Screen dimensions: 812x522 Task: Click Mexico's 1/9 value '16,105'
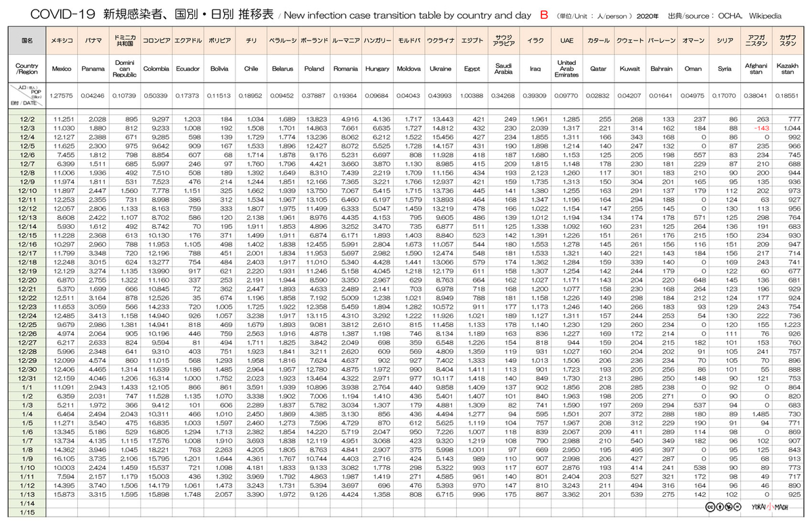tap(64, 458)
